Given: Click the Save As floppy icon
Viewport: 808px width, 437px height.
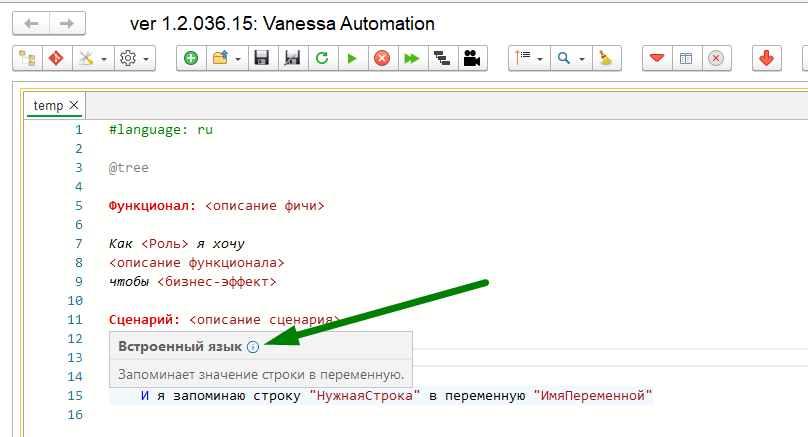Looking at the screenshot, I should (x=293, y=58).
